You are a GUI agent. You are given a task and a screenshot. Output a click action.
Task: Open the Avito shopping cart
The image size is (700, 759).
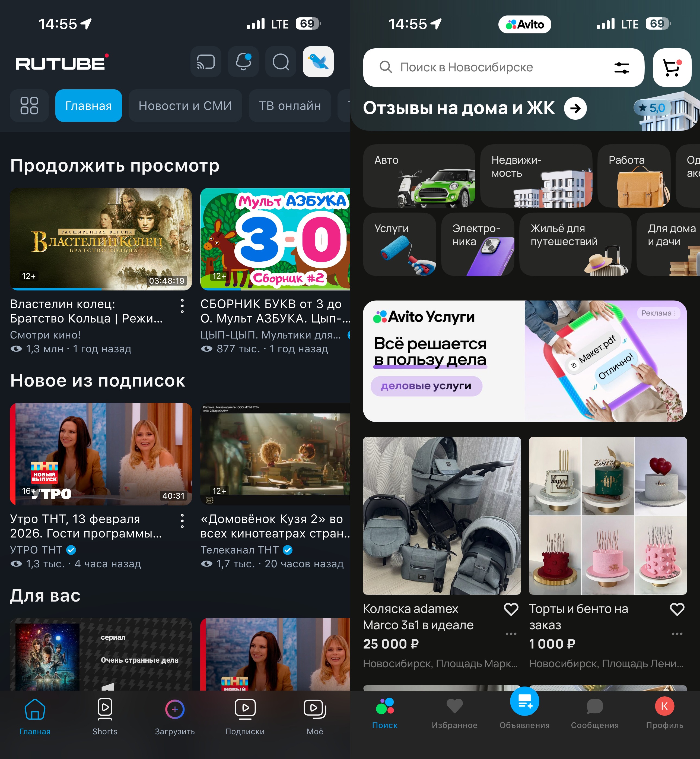pyautogui.click(x=672, y=67)
